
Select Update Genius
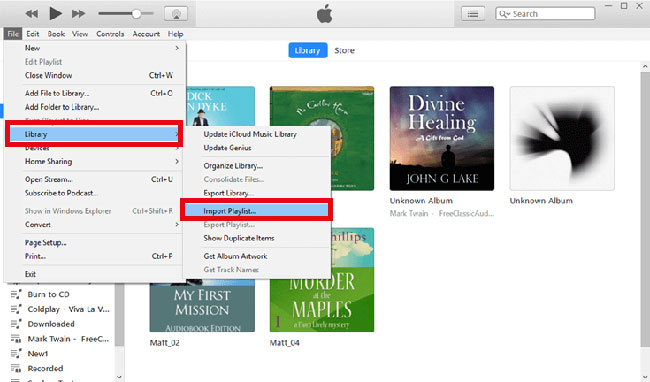pos(257,148)
